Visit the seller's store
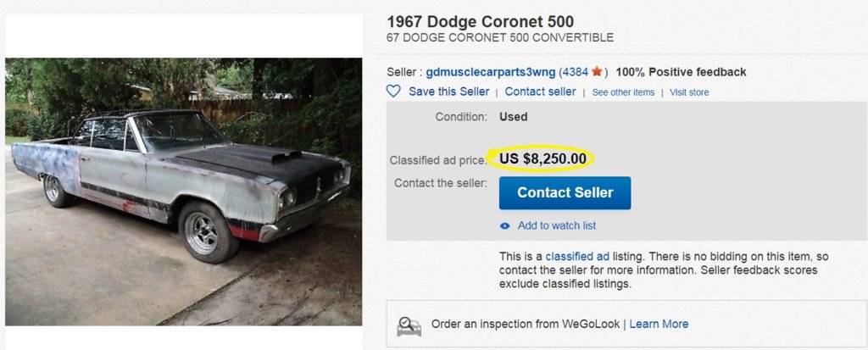Viewport: 868px width, 350px height. [689, 92]
